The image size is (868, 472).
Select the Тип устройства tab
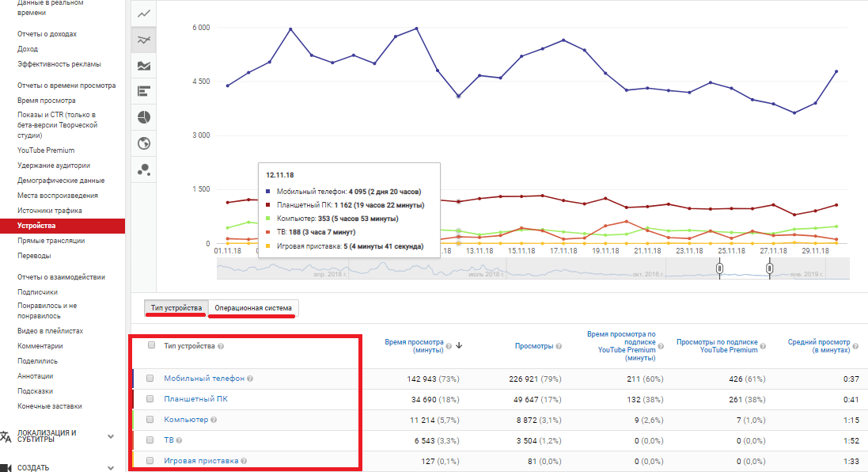pyautogui.click(x=176, y=308)
